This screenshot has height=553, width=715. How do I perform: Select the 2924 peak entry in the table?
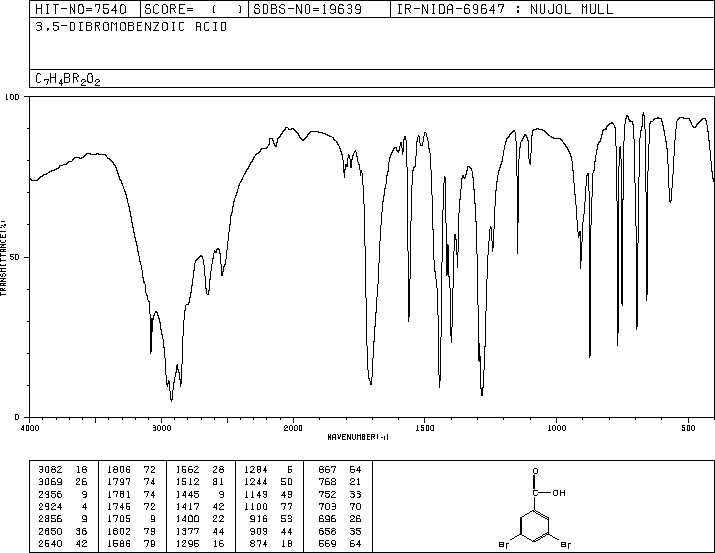click(63, 506)
